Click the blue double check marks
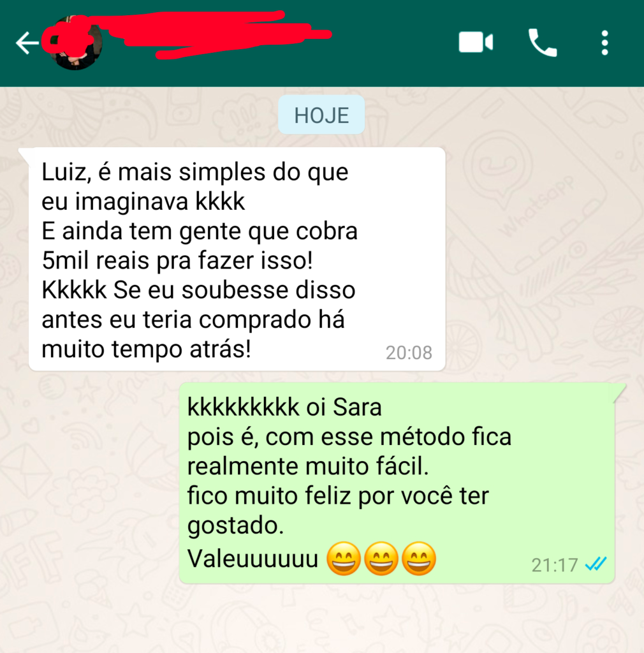This screenshot has height=653, width=644. 596,564
